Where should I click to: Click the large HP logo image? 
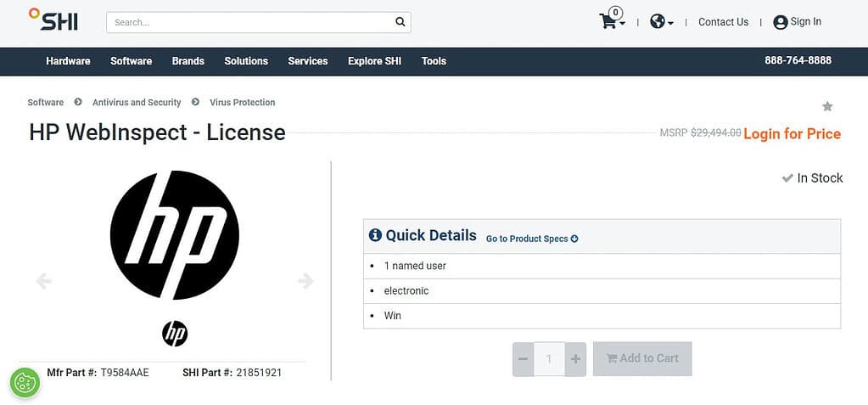175,235
